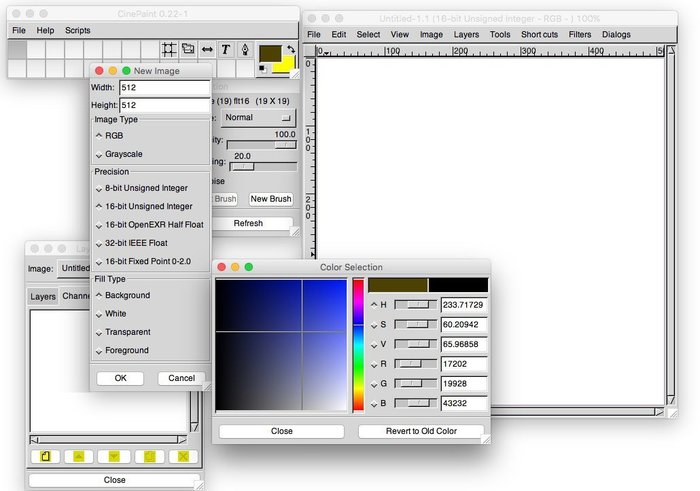The image size is (700, 491).
Task: Set fill type to Foreground
Action: tap(122, 350)
